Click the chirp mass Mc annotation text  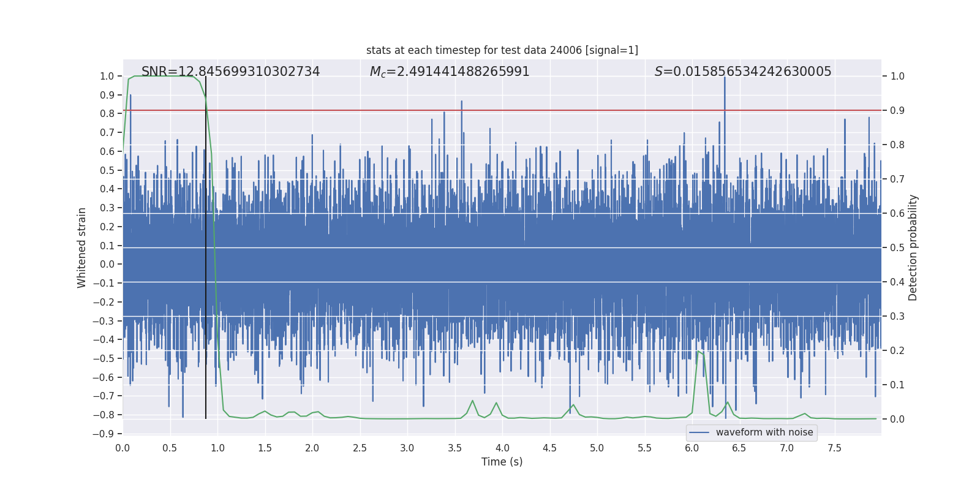(449, 72)
